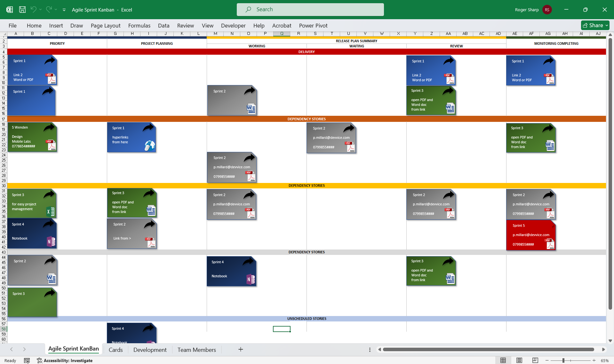The width and height of the screenshot is (614, 364).
Task: Click the horizontal scrollbar
Action: click(488, 349)
